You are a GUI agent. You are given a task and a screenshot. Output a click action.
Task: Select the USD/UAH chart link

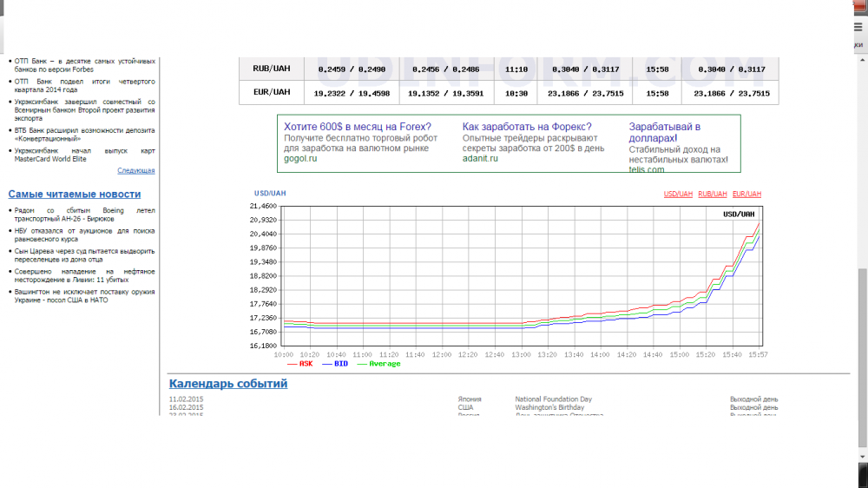coord(678,194)
